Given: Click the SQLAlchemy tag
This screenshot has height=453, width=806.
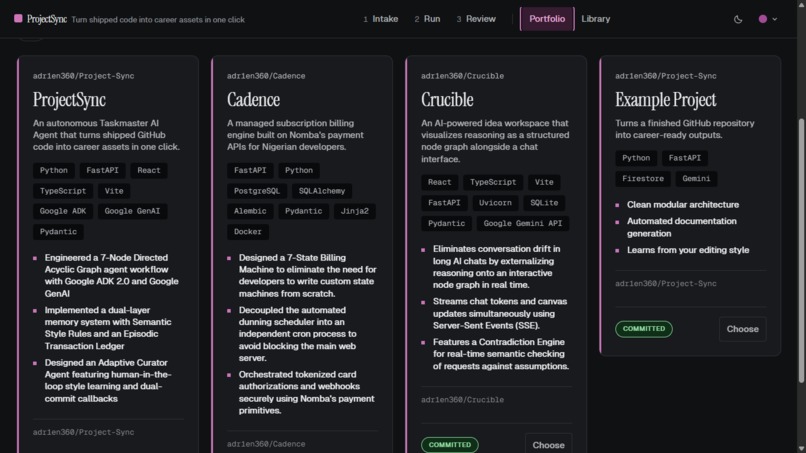Looking at the screenshot, I should pos(322,191).
